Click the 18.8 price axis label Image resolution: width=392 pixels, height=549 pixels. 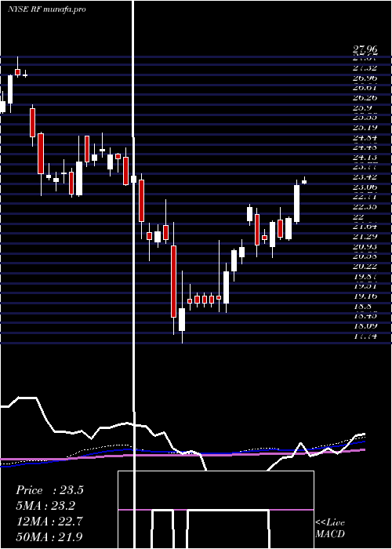(x=362, y=306)
